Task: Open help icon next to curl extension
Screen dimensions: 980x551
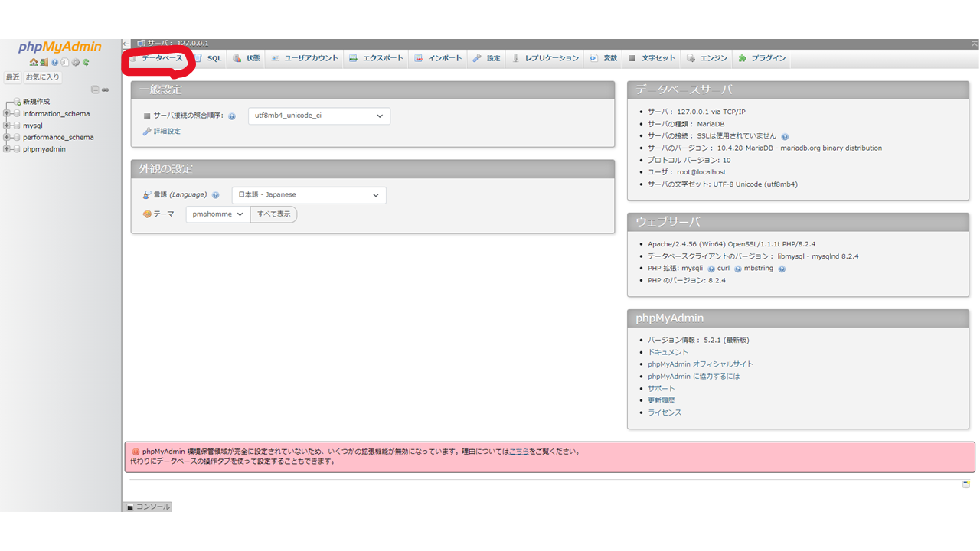Action: pos(738,269)
